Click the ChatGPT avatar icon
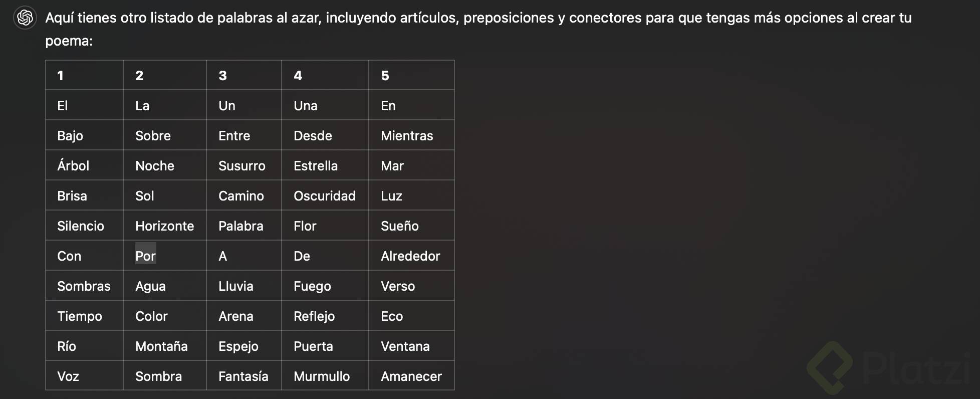 (25, 18)
